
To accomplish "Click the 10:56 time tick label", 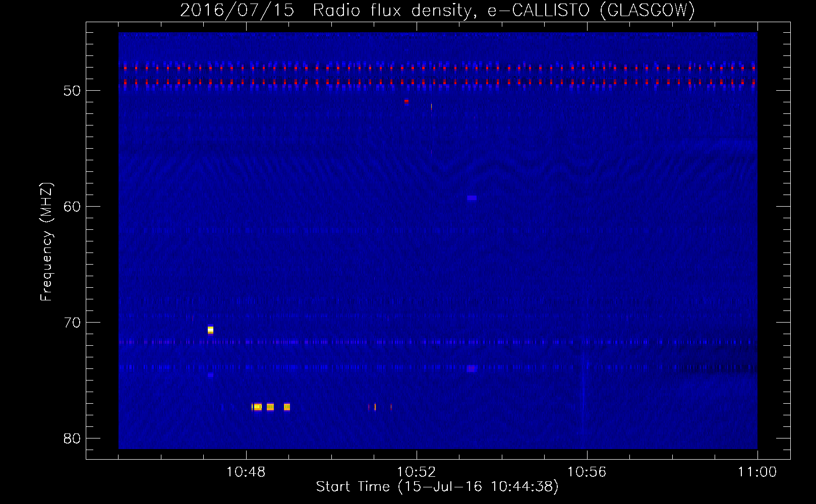I will click(x=587, y=472).
